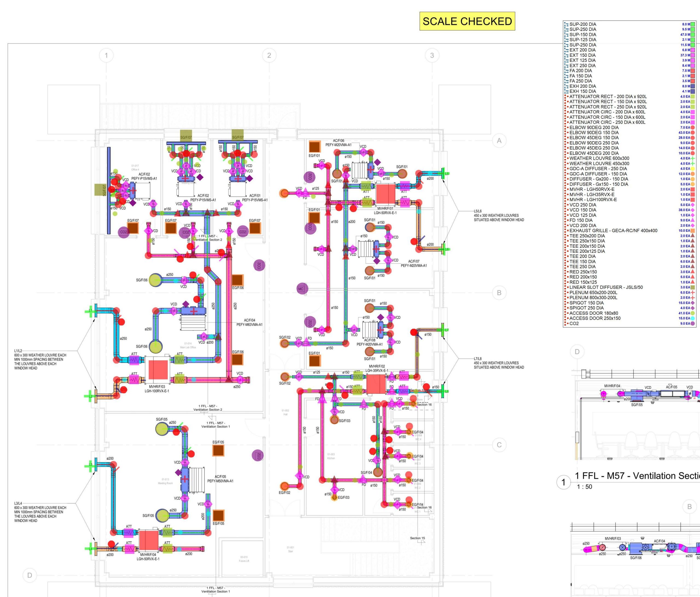This screenshot has width=700, height=597.
Task: Select the pink triangle marker for FD 150 DIA
Action: [693, 221]
